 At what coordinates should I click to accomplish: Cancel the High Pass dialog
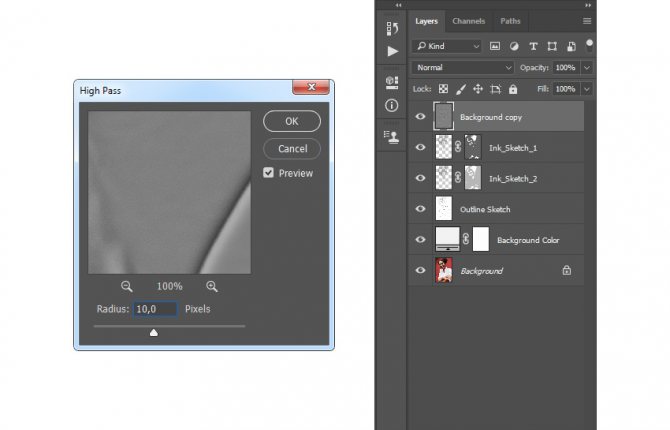[292, 149]
